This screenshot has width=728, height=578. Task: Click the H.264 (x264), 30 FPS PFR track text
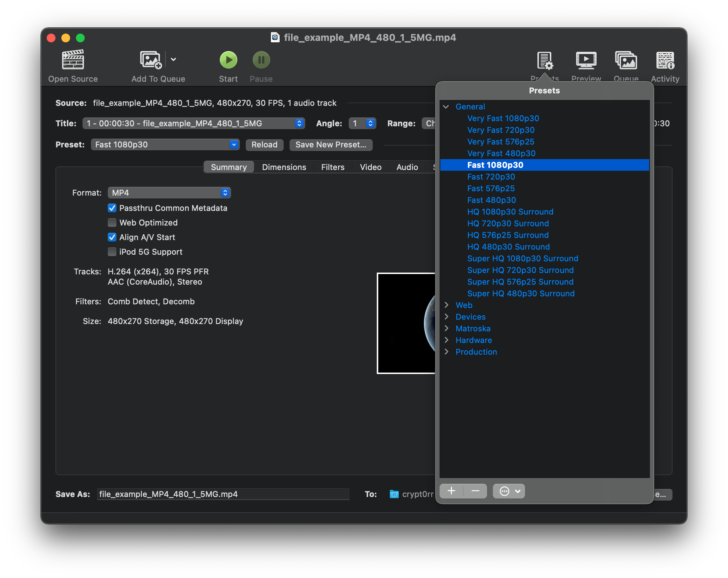(x=158, y=271)
